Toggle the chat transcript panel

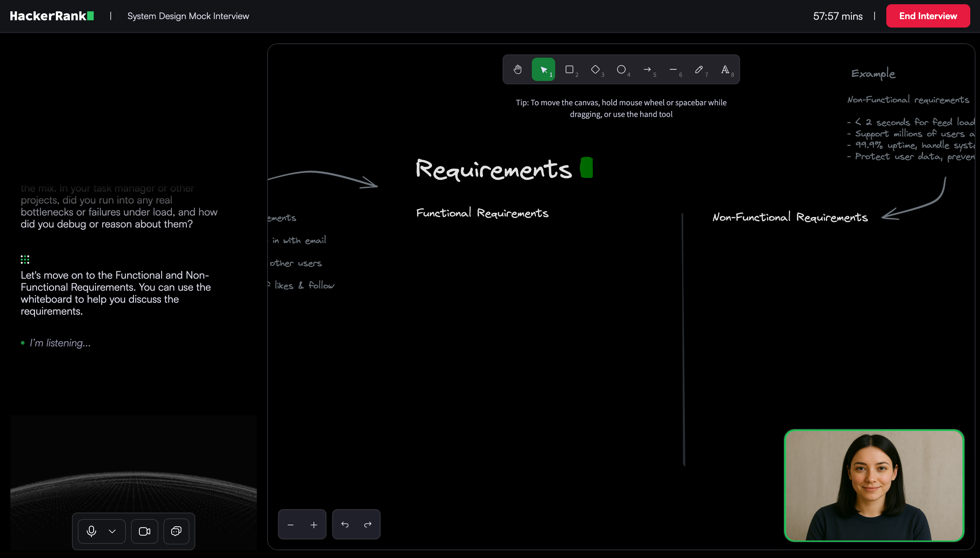click(176, 531)
